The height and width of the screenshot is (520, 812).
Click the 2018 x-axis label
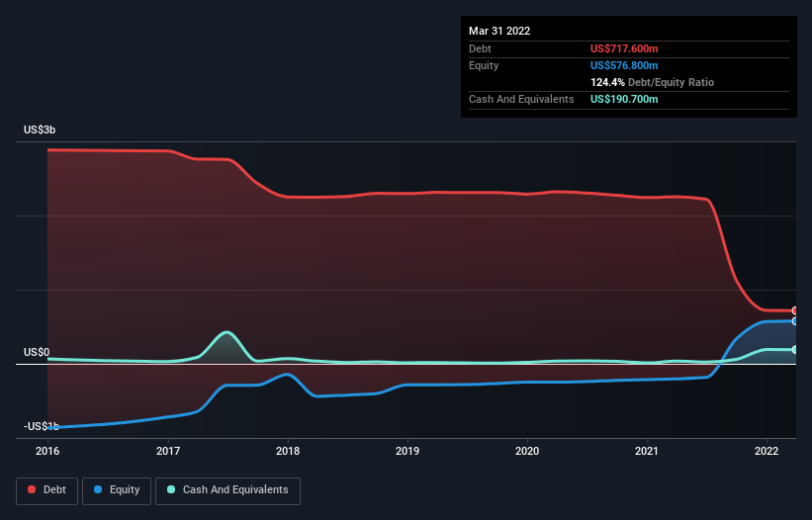(288, 451)
